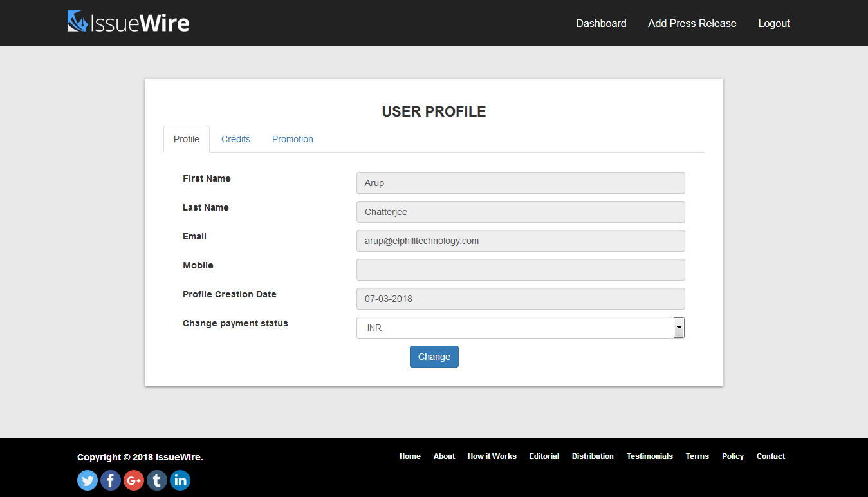Switch to the Credits tab
This screenshot has width=868, height=497.
pyautogui.click(x=235, y=139)
